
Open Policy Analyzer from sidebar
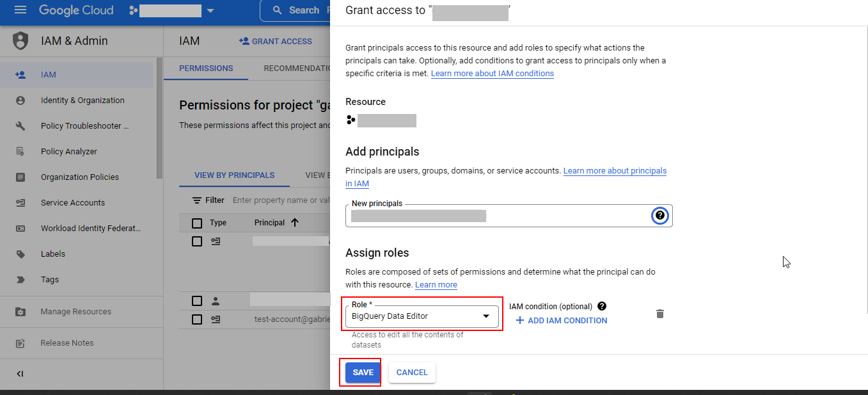tap(68, 152)
